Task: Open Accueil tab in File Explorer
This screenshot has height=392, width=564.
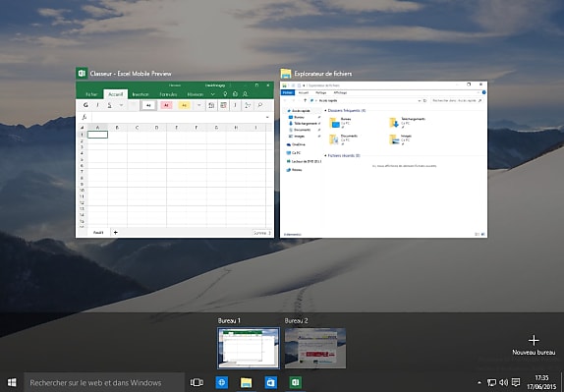Action: click(304, 92)
